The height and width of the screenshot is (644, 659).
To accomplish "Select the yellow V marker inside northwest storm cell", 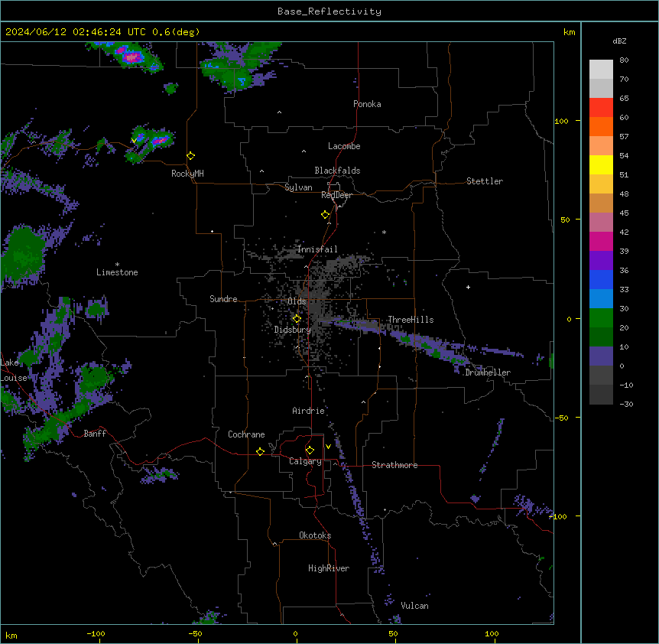I will coord(134,141).
